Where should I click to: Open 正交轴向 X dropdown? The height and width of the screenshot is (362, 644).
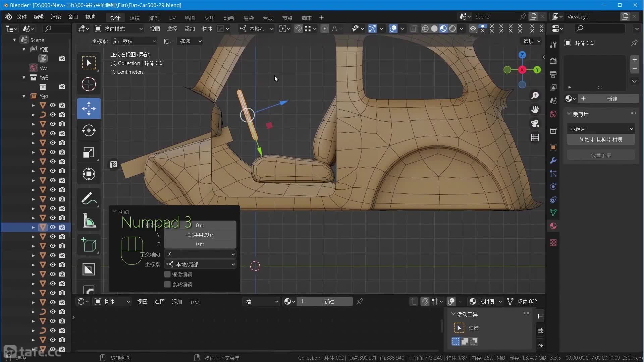pos(200,254)
